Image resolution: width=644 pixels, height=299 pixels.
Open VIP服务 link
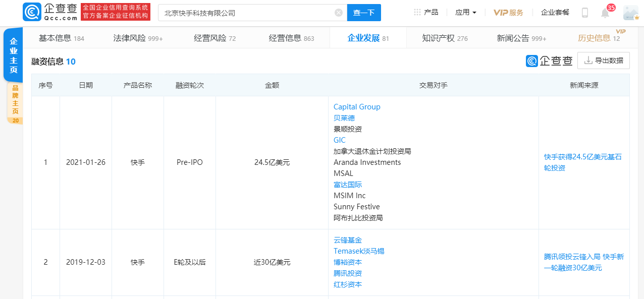point(508,13)
